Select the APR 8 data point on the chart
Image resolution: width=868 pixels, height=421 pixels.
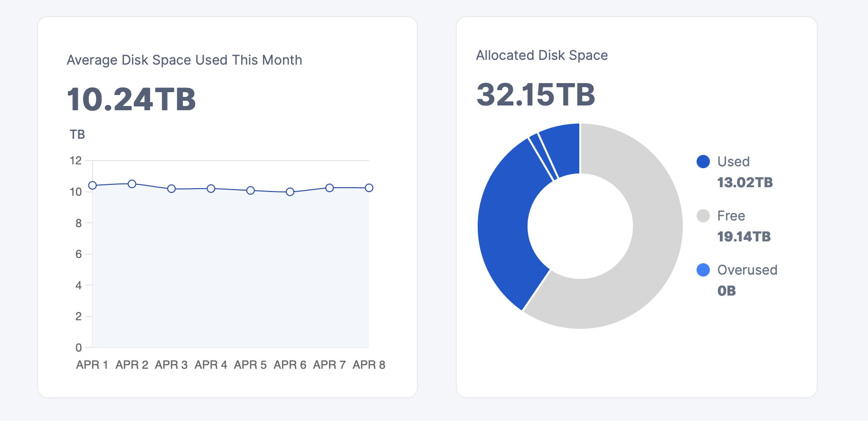pos(369,188)
